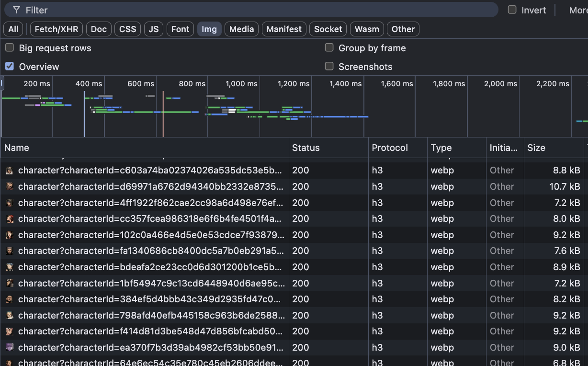
Task: Disable the Overview checkbox
Action: pos(10,66)
